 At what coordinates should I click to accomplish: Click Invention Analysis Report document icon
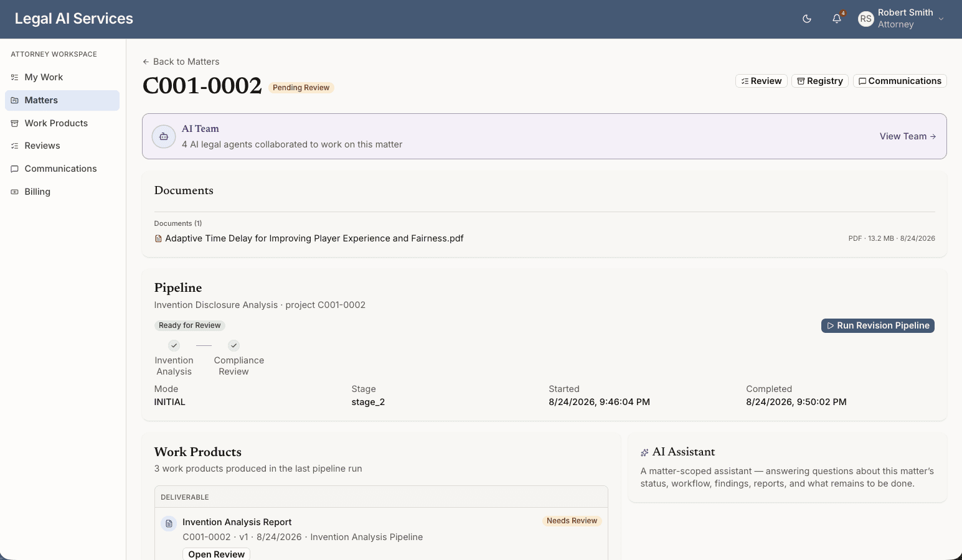click(x=169, y=523)
